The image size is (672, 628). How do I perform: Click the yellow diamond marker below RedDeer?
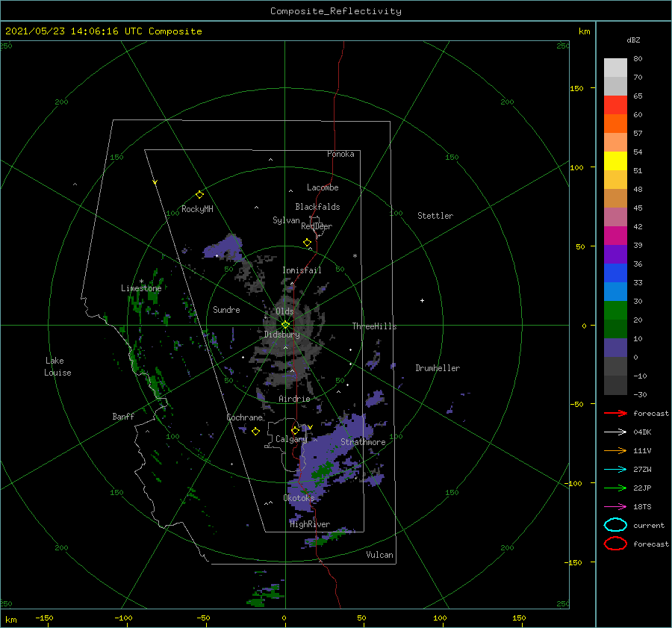pyautogui.click(x=308, y=243)
